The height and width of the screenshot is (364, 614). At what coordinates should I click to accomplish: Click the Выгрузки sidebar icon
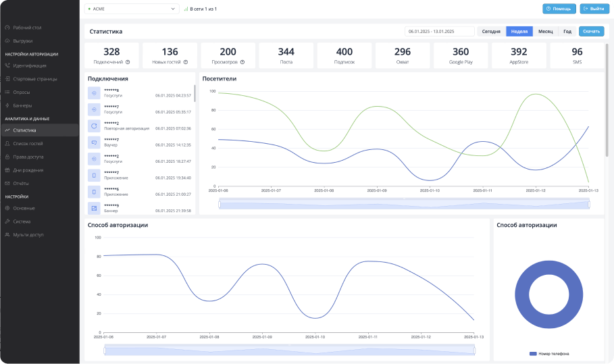click(7, 41)
